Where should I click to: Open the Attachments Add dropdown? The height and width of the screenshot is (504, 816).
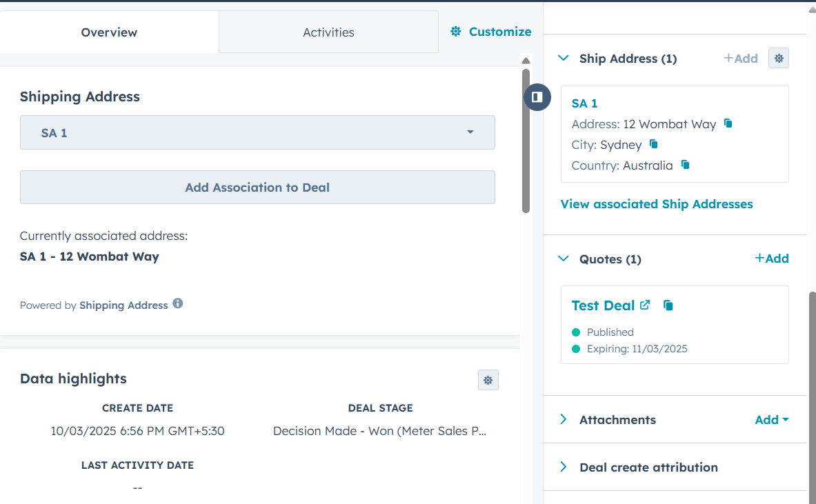coord(770,419)
